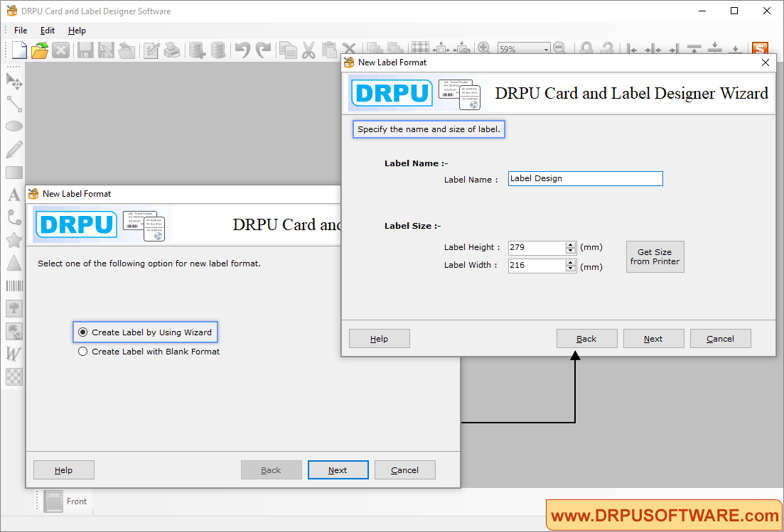Click the Zoom In magnifier icon
The image size is (784, 532).
483,48
